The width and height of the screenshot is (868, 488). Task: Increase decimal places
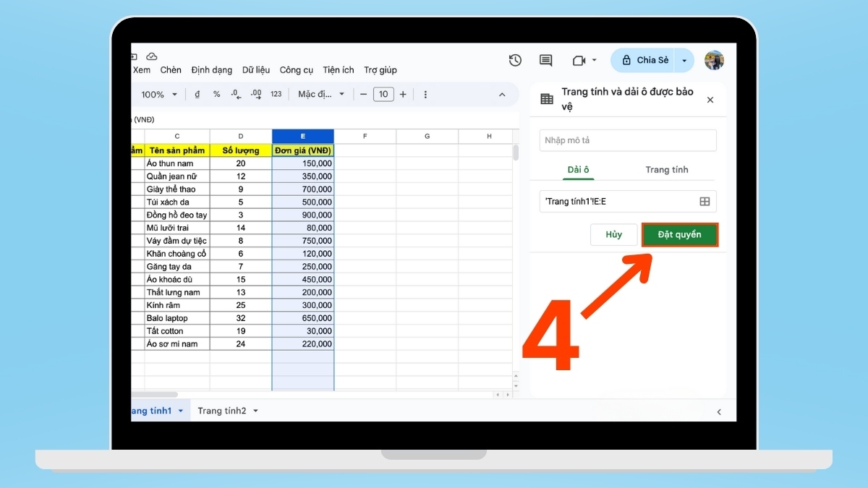click(255, 95)
